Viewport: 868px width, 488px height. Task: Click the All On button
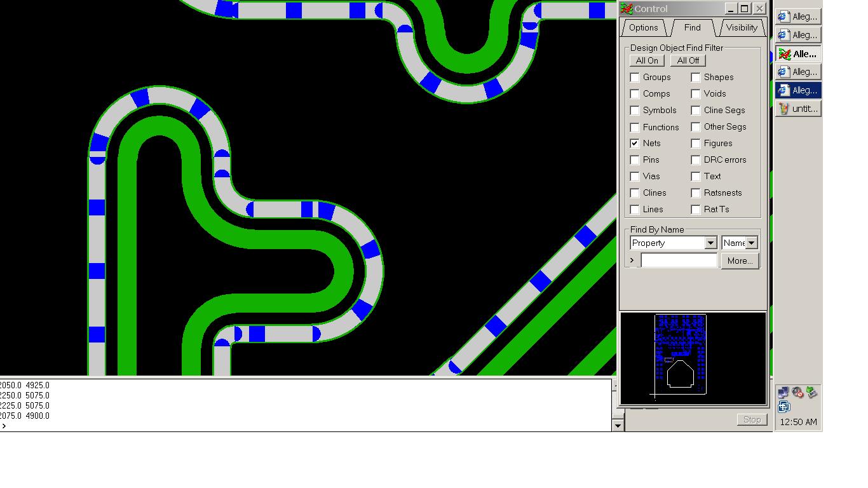648,60
